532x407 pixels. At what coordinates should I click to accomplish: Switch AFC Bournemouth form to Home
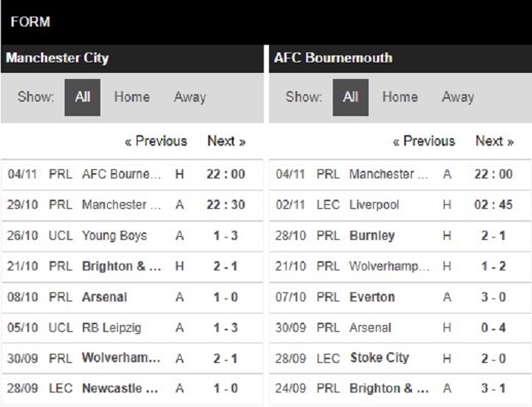coord(400,97)
